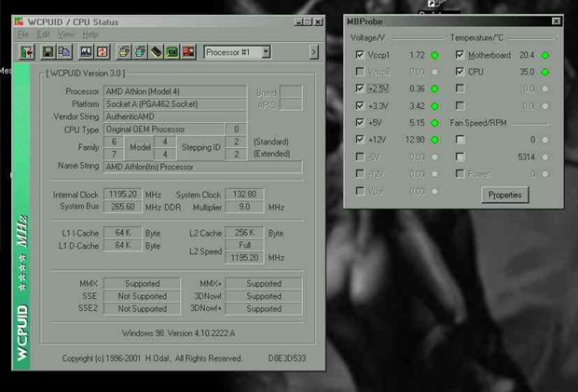Open the Processor #1 dropdown

coord(266,52)
